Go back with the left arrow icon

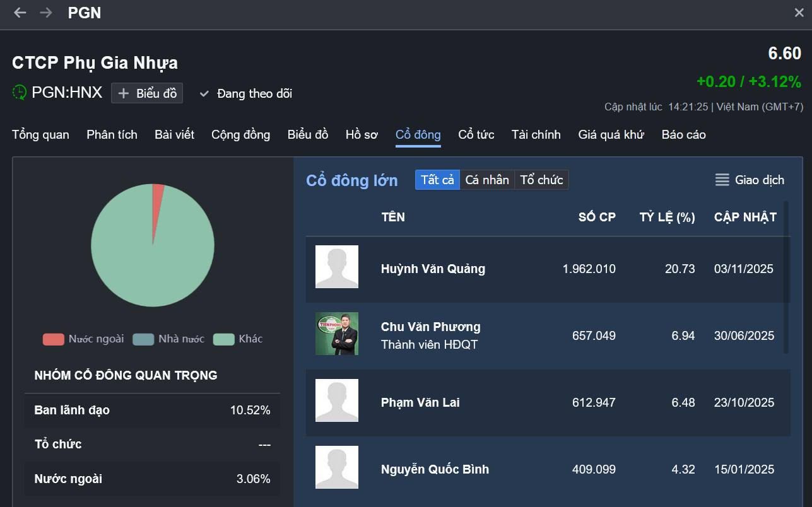pyautogui.click(x=20, y=13)
